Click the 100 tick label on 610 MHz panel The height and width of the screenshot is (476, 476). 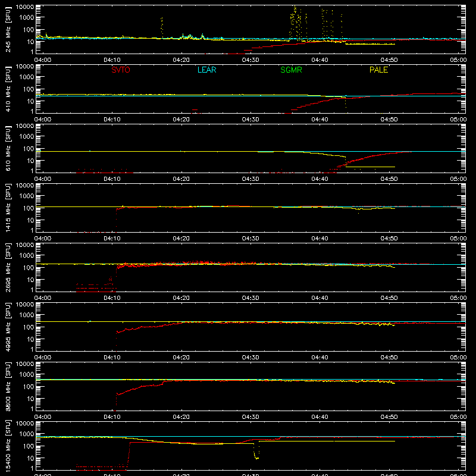29,149
